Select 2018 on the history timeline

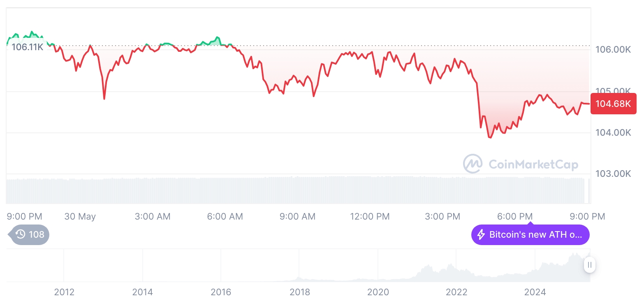[300, 292]
